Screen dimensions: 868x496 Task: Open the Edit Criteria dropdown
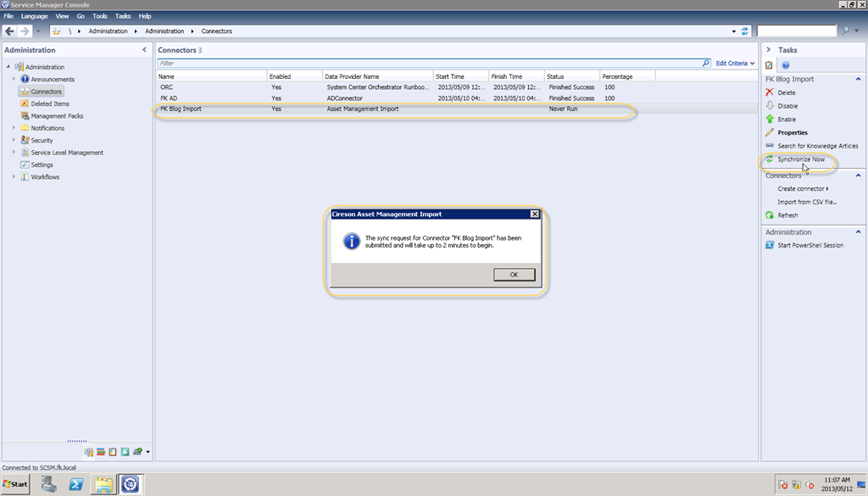point(735,64)
